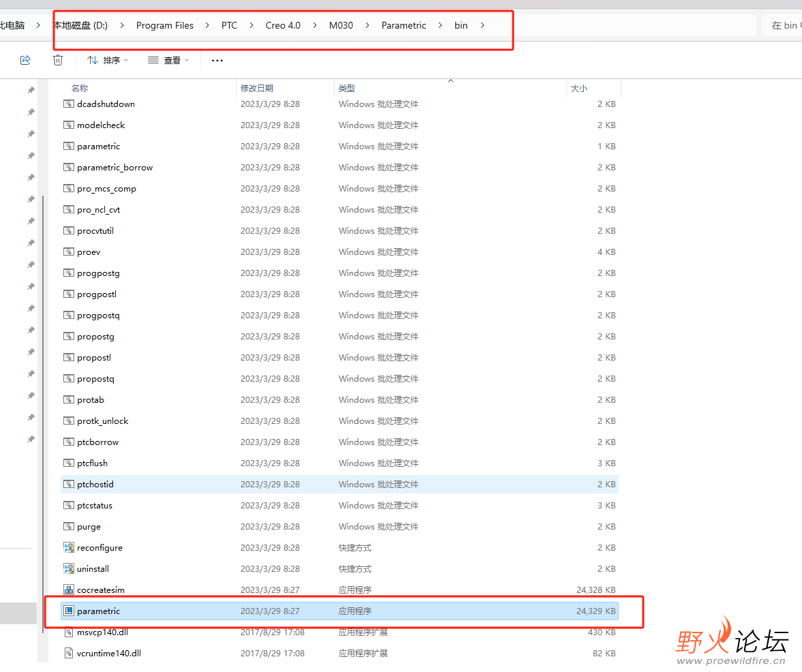Screen dimensions: 802x672
Task: Click 此电脑 in the breadcrumb
Action: click(x=12, y=26)
